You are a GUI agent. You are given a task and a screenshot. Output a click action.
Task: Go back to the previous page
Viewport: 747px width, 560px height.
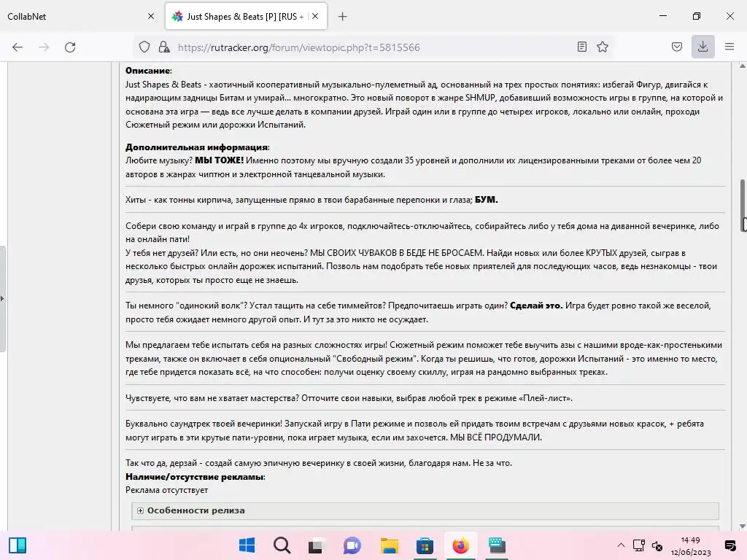[18, 47]
